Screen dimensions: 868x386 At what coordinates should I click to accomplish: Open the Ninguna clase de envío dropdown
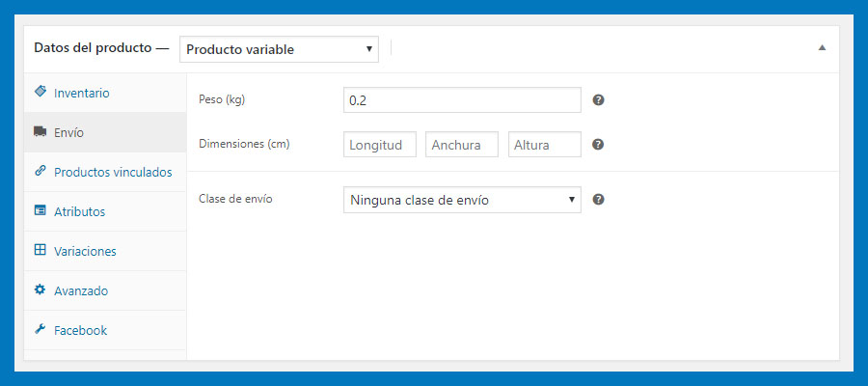coord(462,200)
